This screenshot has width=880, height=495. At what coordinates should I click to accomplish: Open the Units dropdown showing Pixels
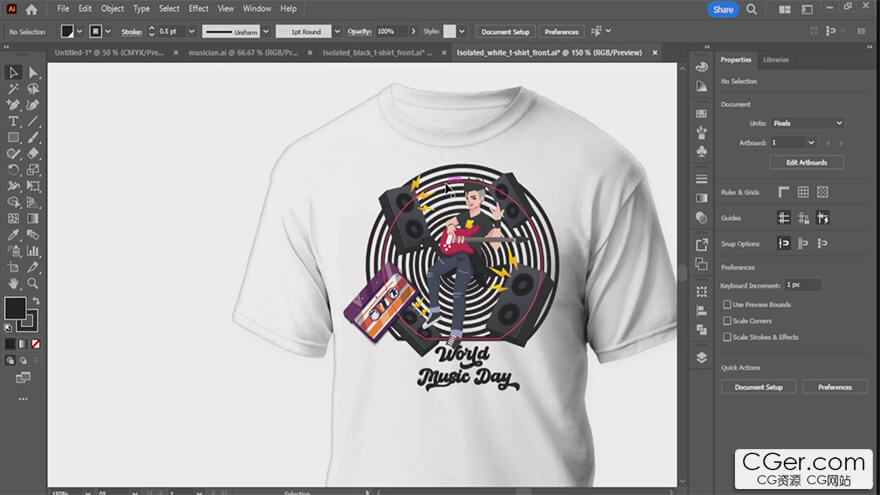[808, 123]
